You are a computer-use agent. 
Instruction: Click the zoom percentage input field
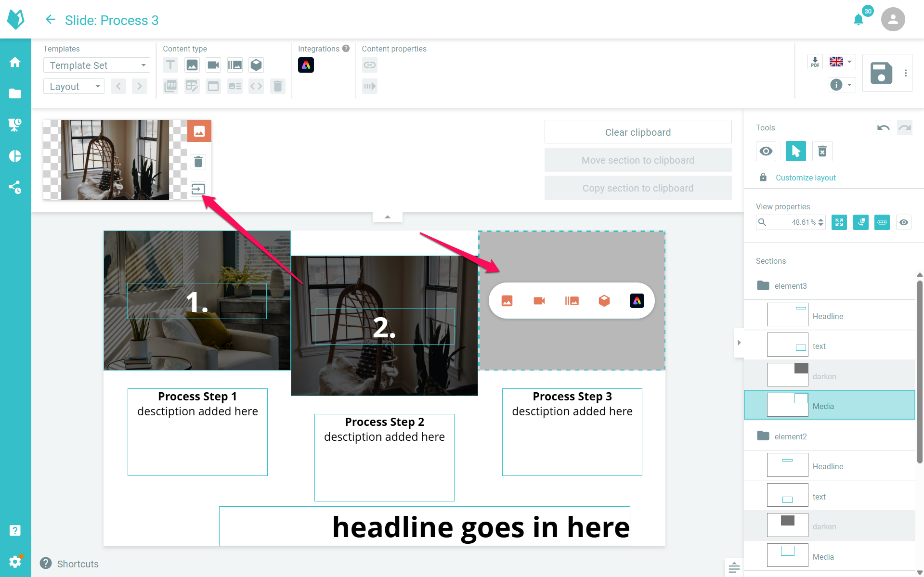tap(794, 222)
